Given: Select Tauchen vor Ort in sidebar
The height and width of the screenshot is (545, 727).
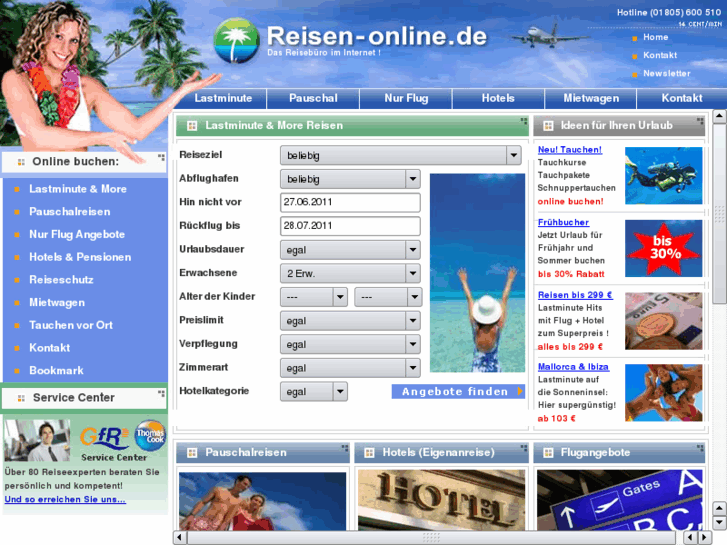Looking at the screenshot, I should coord(70,325).
